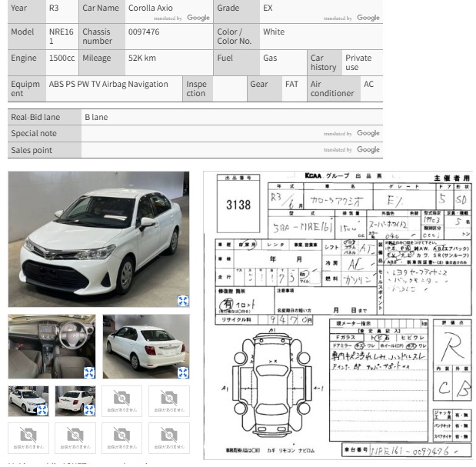Click the Google attribution in Sales point row
The width and height of the screenshot is (476, 467).
[368, 149]
